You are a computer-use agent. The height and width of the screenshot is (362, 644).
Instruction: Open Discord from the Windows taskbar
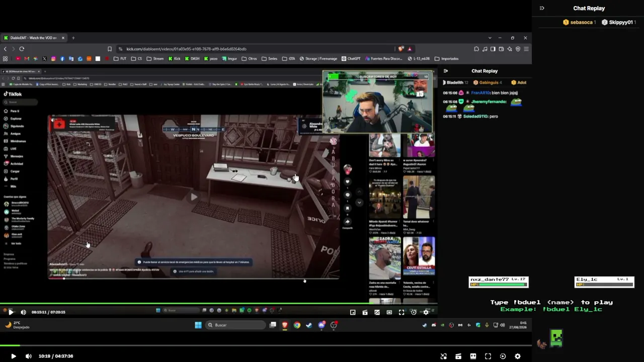point(321,325)
